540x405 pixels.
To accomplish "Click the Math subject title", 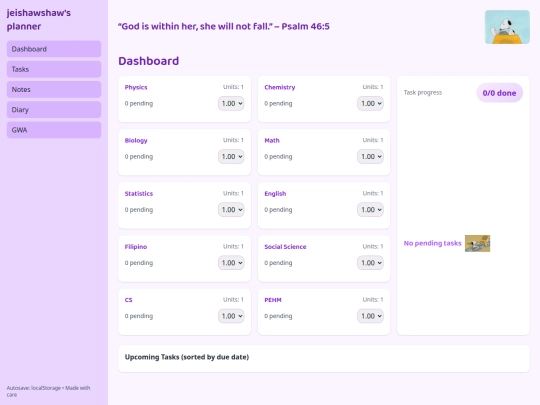I will coord(272,140).
